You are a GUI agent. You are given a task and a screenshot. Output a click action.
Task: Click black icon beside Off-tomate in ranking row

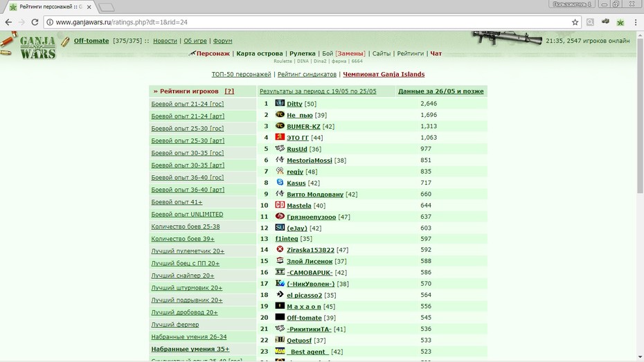pyautogui.click(x=280, y=317)
